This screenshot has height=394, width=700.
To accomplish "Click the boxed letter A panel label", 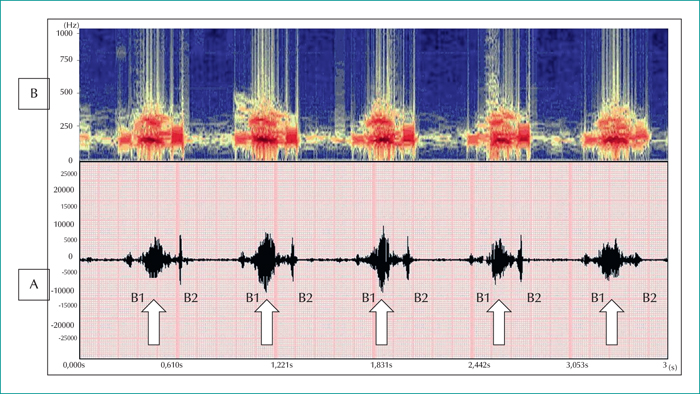I will tap(34, 284).
